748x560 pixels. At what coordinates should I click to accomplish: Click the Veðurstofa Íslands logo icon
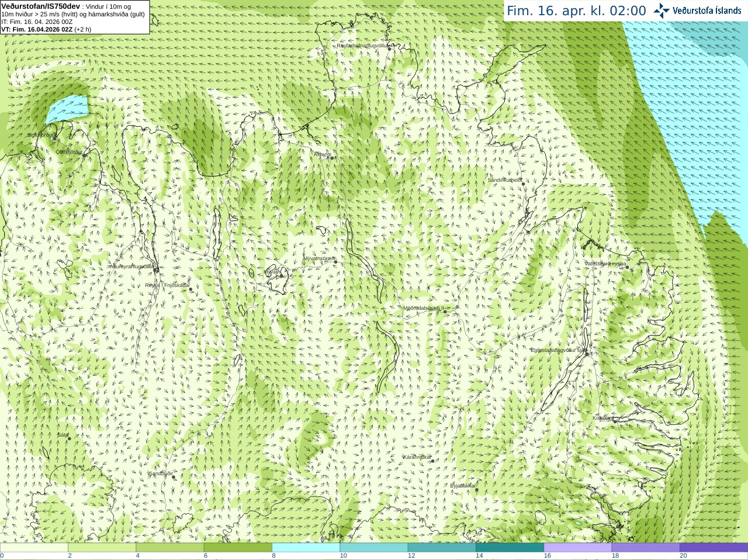pyautogui.click(x=661, y=11)
